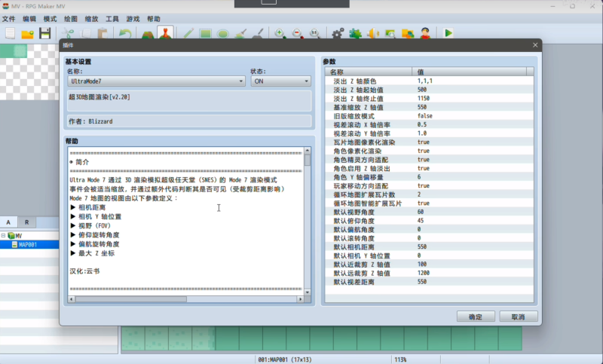Switch to tileset tab A
Image resolution: width=603 pixels, height=364 pixels.
8,222
